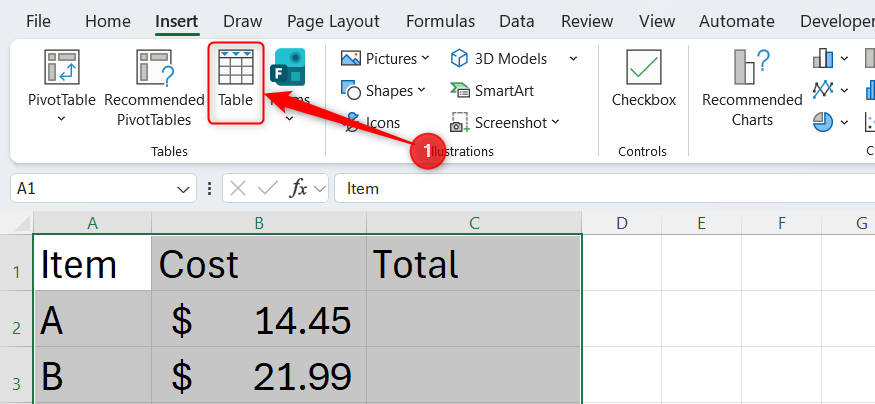Image resolution: width=875 pixels, height=404 pixels.
Task: Click the Icons button
Action: point(371,122)
